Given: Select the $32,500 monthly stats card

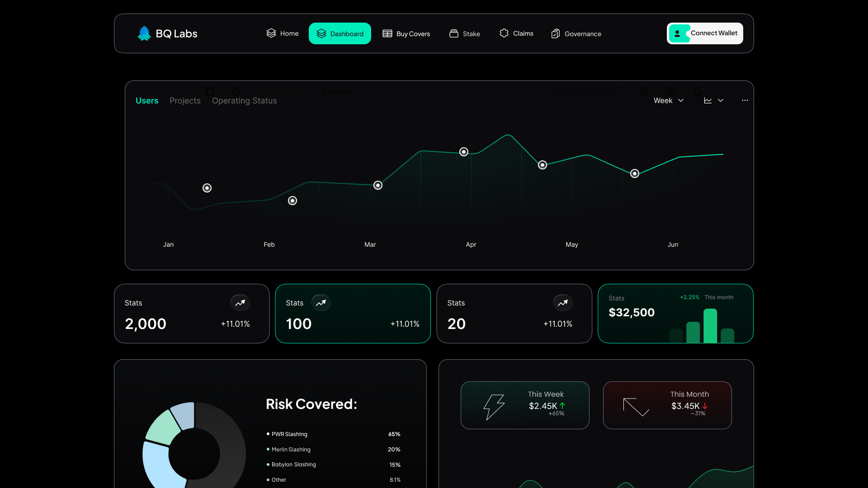Looking at the screenshot, I should [x=675, y=313].
